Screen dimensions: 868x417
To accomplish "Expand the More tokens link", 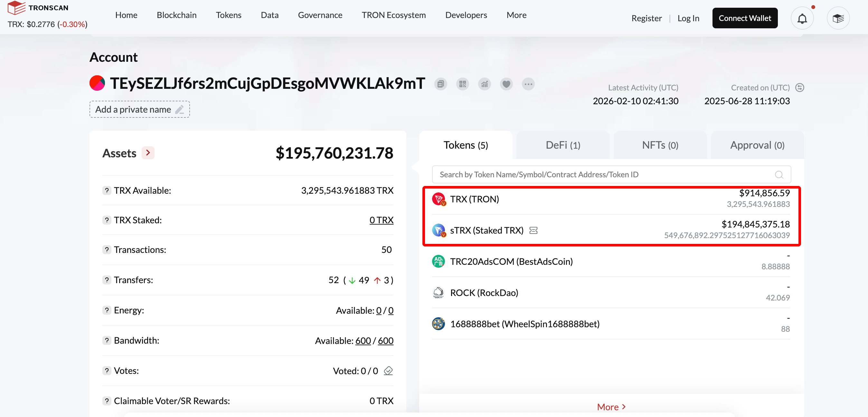I will click(x=611, y=407).
